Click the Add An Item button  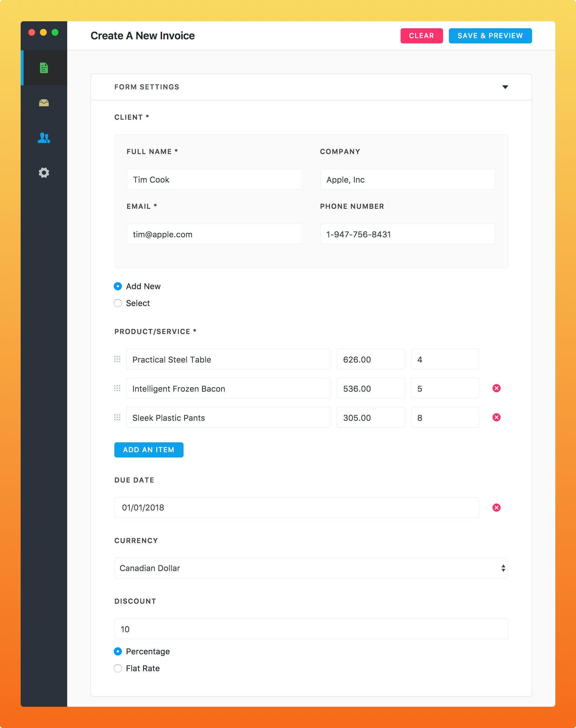(x=148, y=450)
